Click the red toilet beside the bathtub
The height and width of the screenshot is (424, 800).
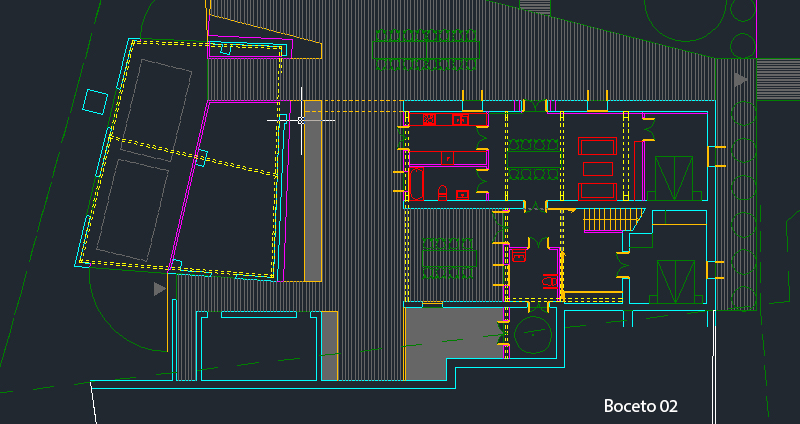[443, 192]
